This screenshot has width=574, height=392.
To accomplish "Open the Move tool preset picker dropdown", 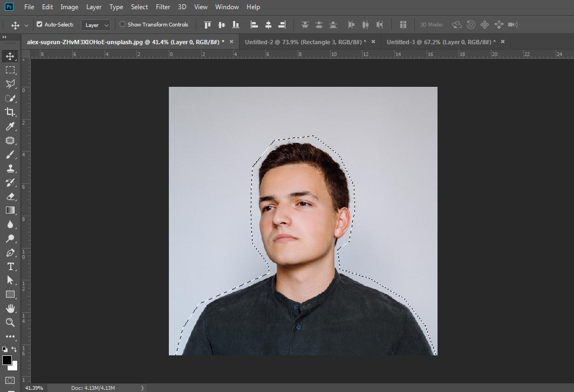I will point(25,24).
